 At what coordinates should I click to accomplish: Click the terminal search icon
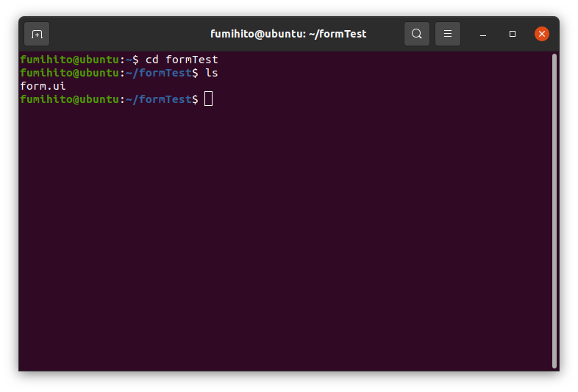416,34
